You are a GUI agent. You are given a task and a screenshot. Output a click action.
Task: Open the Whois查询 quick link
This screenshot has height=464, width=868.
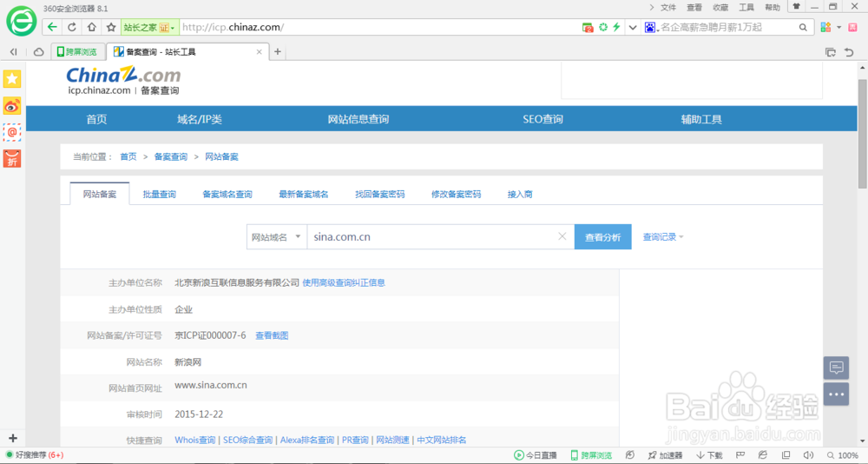[194, 440]
